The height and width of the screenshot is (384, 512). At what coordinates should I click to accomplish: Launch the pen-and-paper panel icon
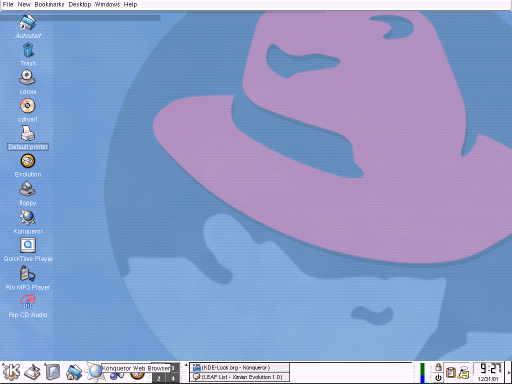(x=33, y=372)
